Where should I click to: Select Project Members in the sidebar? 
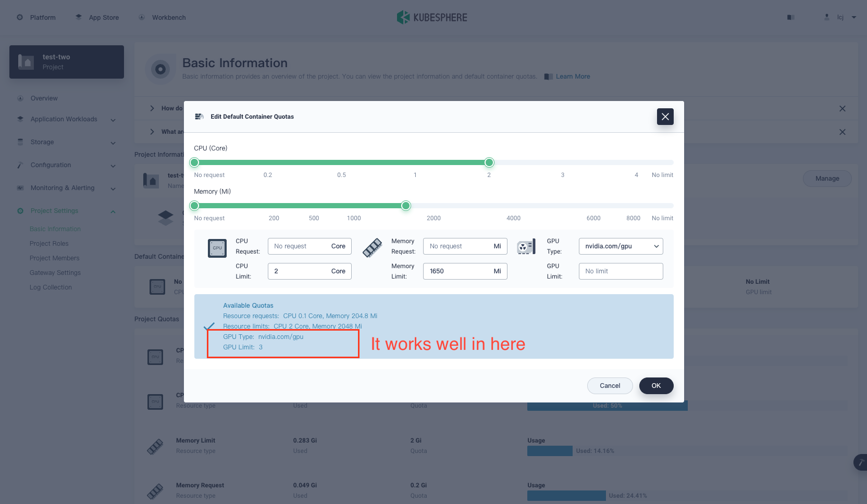[x=55, y=258]
